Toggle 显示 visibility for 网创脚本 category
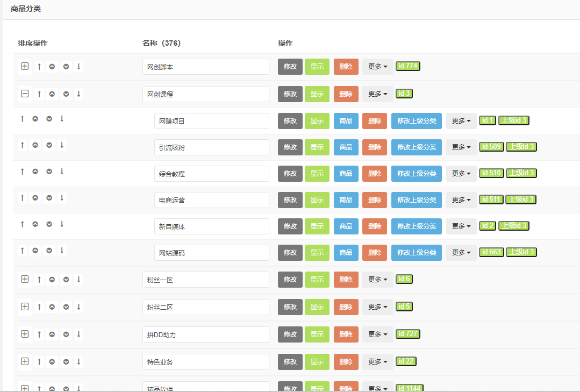 pyautogui.click(x=317, y=67)
